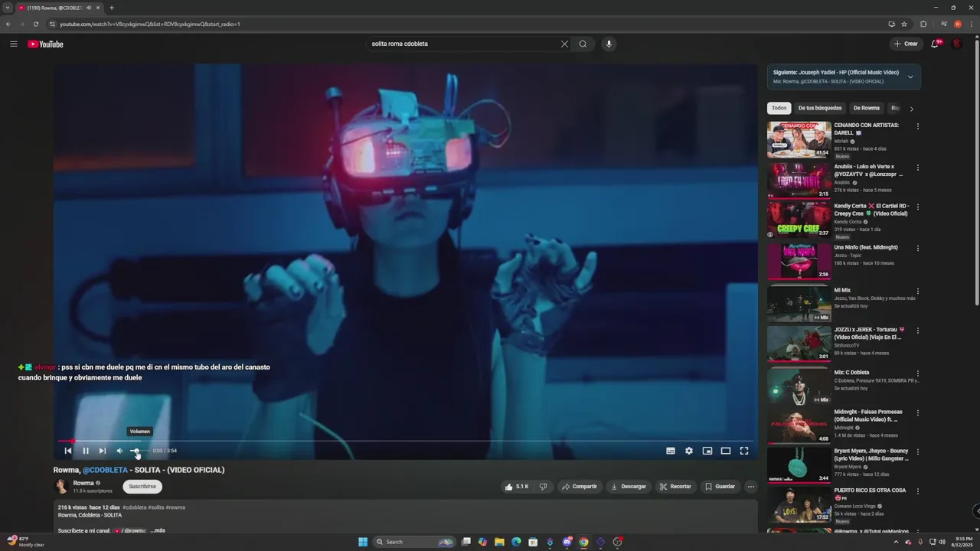980x551 pixels.
Task: Open File Explorer from the taskbar
Action: [x=499, y=542]
